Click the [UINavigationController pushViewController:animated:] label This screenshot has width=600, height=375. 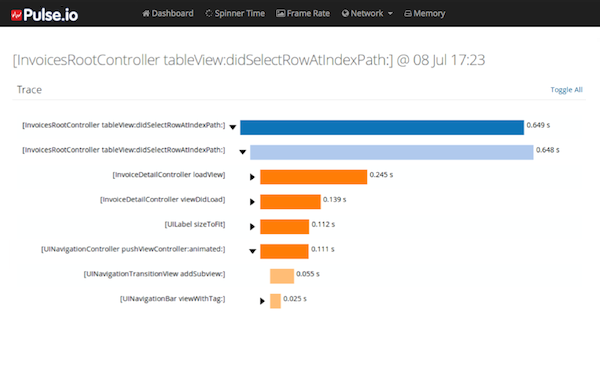(x=133, y=249)
